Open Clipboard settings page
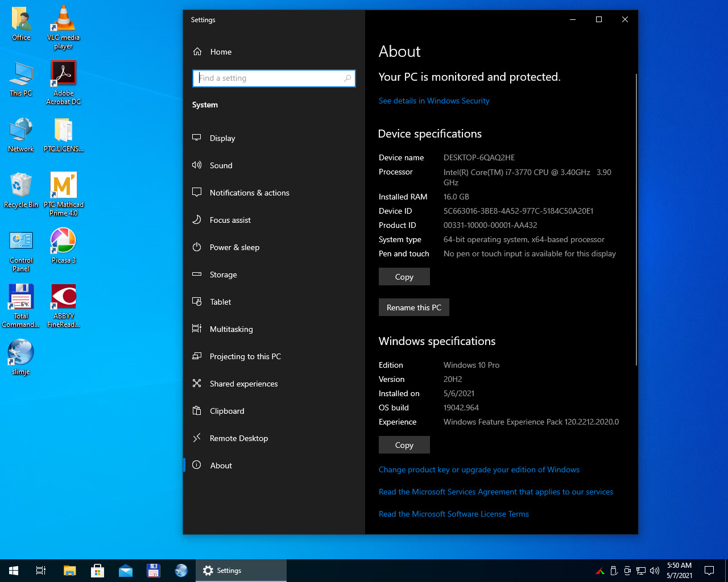728x582 pixels. coord(226,411)
